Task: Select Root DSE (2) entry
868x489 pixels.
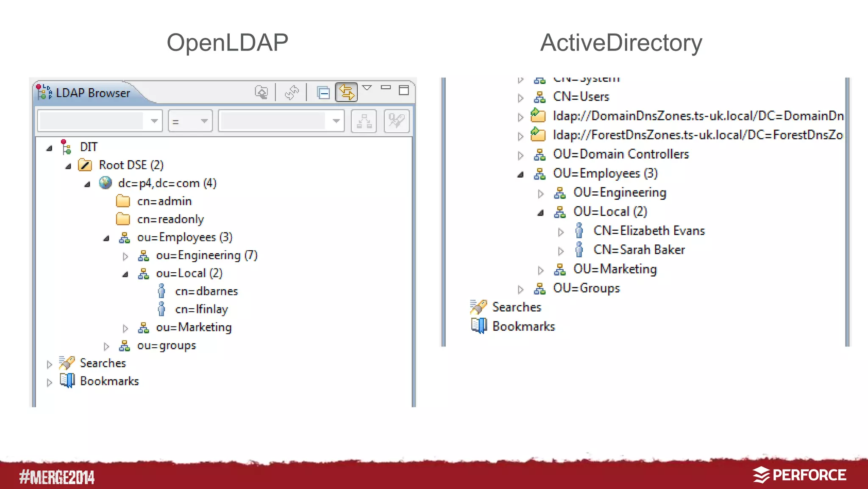Action: pos(131,165)
